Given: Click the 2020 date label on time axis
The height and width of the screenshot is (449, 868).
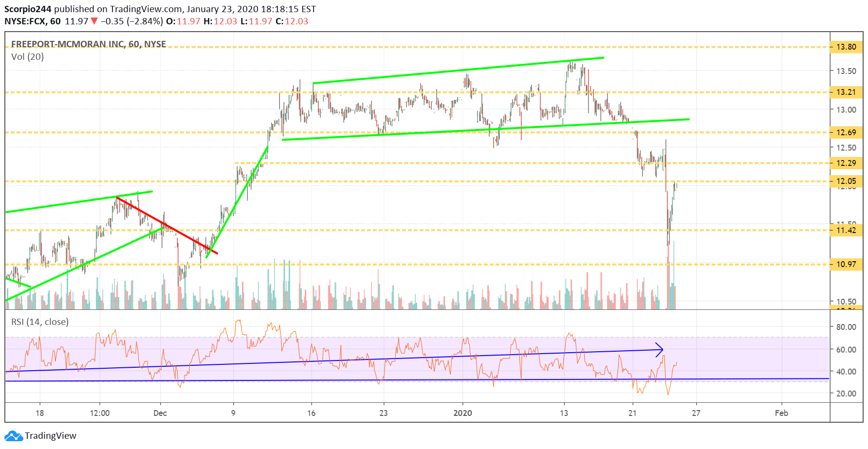Looking at the screenshot, I should pyautogui.click(x=462, y=413).
